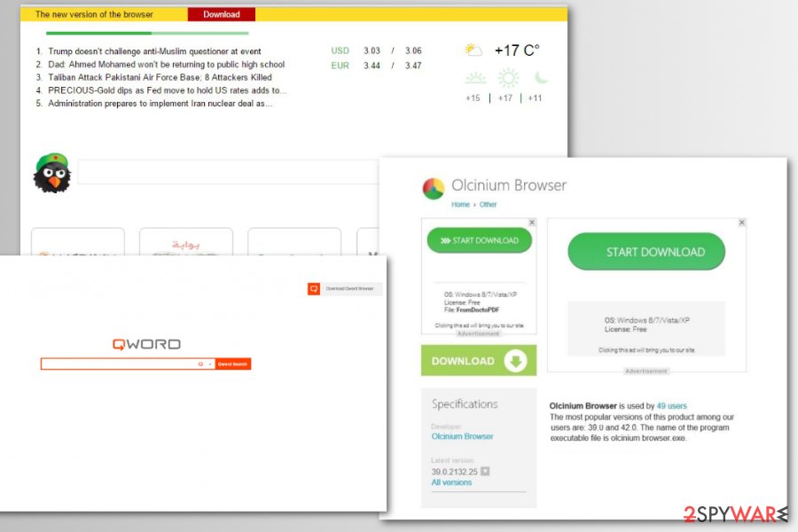The width and height of the screenshot is (798, 532).
Task: Close the large ad with X
Action: pos(741,223)
